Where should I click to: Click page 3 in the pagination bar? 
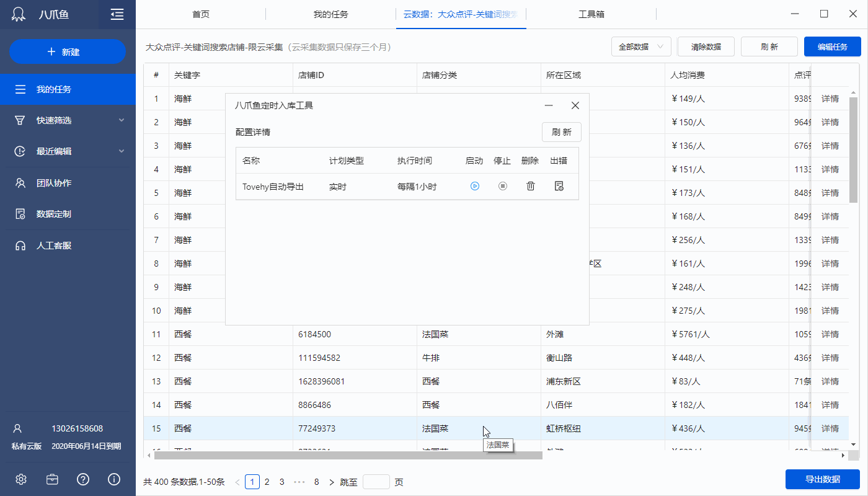281,481
